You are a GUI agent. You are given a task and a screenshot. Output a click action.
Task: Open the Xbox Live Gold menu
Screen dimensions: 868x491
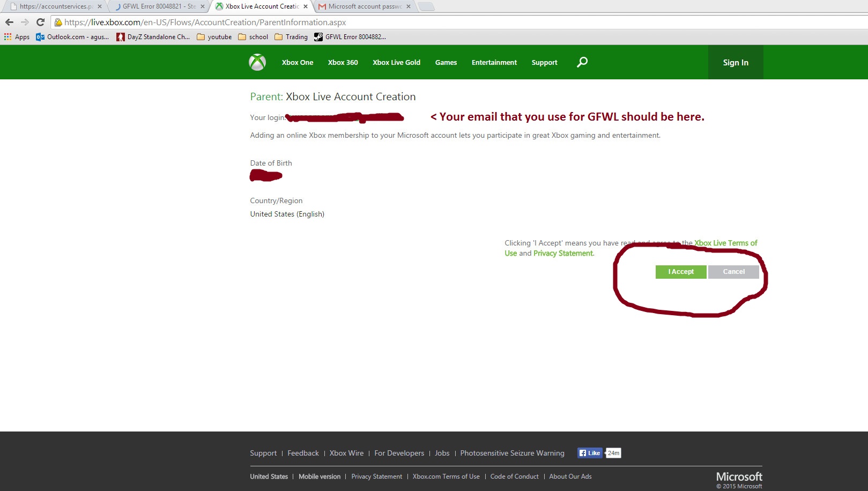(397, 62)
